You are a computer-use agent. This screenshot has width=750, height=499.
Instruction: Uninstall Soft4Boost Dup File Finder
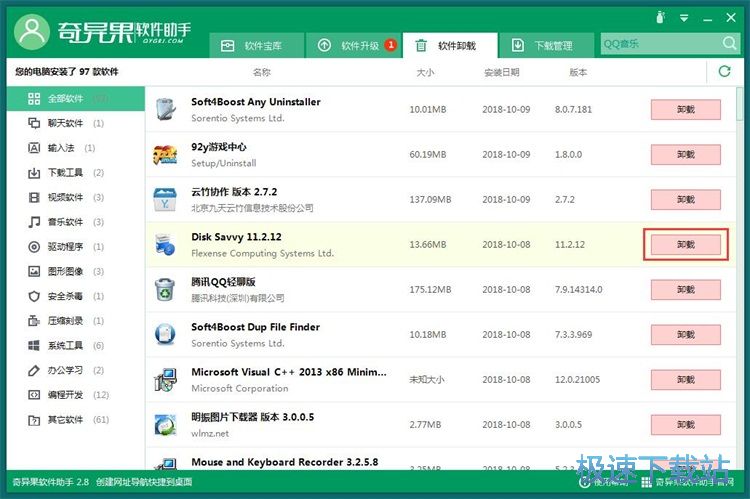[685, 334]
